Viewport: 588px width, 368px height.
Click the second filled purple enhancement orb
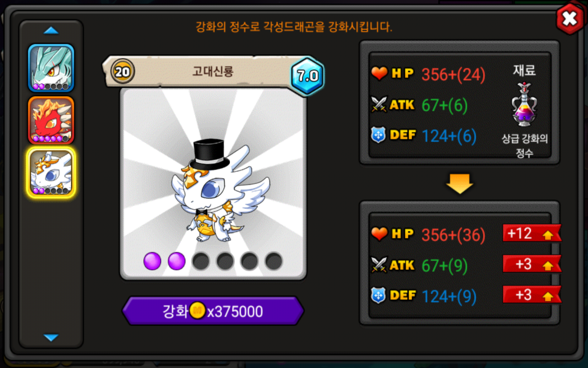click(x=176, y=261)
